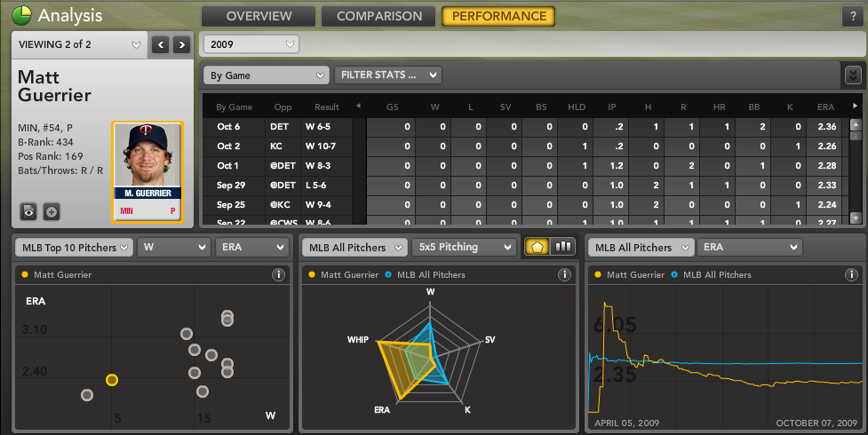Go to the previous player with left arrow
The image size is (868, 435).
coord(160,44)
